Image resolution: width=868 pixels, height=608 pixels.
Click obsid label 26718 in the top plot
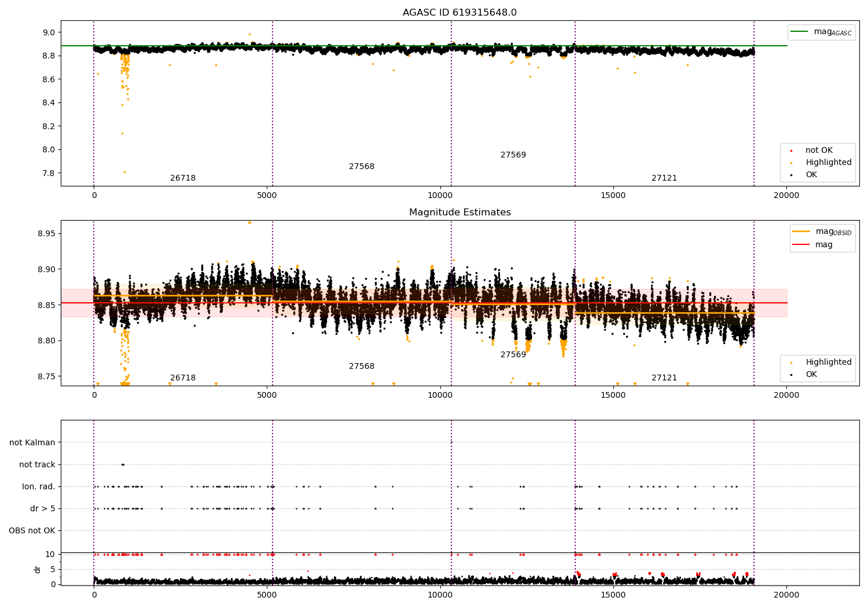[x=183, y=178]
